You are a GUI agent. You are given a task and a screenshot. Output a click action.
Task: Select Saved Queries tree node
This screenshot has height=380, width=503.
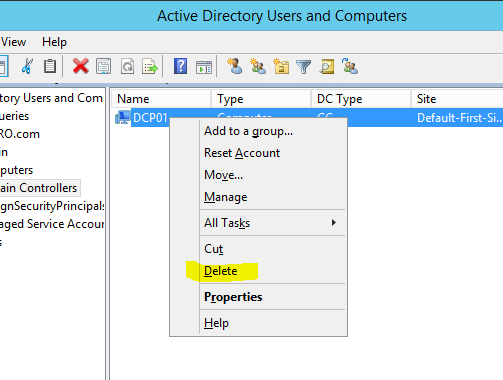pyautogui.click(x=14, y=116)
